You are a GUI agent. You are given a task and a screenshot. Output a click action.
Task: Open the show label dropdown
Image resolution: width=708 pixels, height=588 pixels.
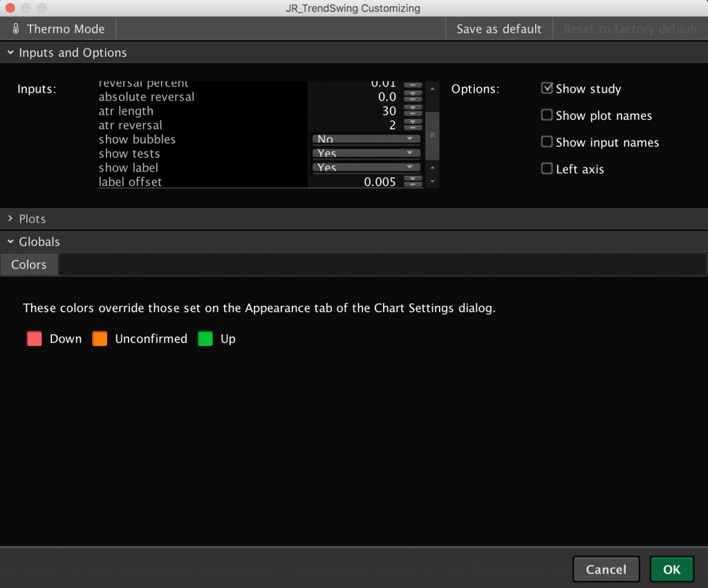click(366, 167)
